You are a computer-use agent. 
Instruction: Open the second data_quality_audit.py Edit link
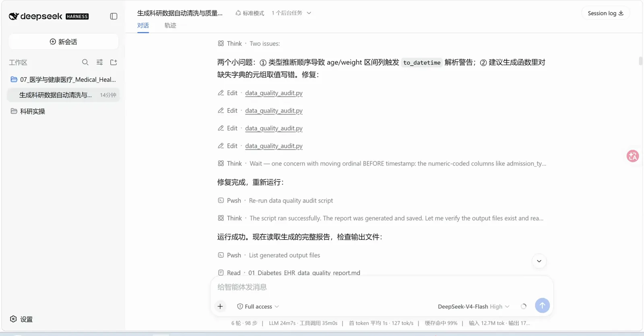(274, 111)
